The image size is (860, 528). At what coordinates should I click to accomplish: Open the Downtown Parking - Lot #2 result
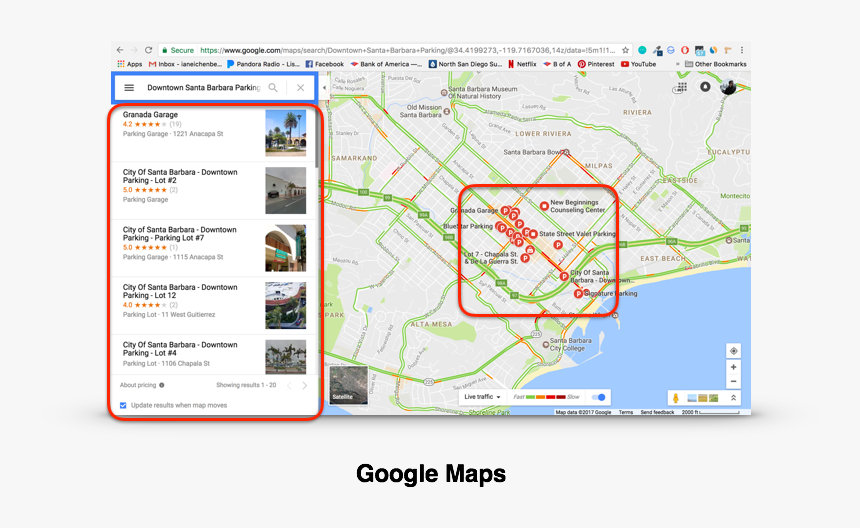click(x=214, y=191)
